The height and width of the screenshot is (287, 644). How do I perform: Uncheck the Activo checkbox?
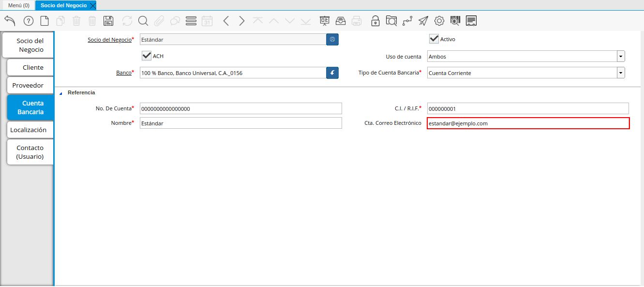pos(434,39)
